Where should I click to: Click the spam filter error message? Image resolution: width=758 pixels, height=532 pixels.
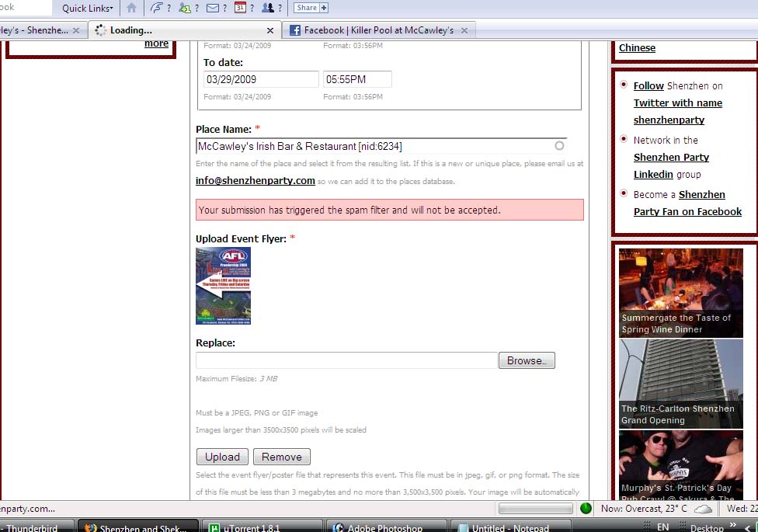coord(390,210)
